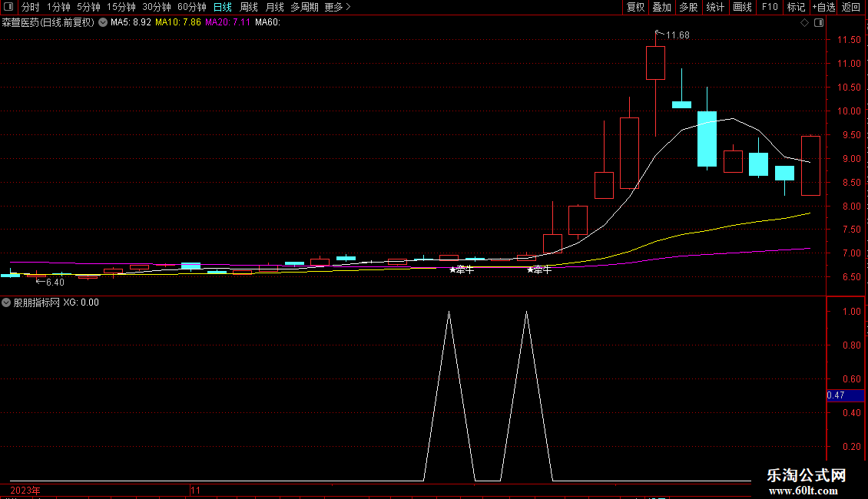Click the 叠加 overlay button
The width and height of the screenshot is (868, 499).
pyautogui.click(x=661, y=7)
